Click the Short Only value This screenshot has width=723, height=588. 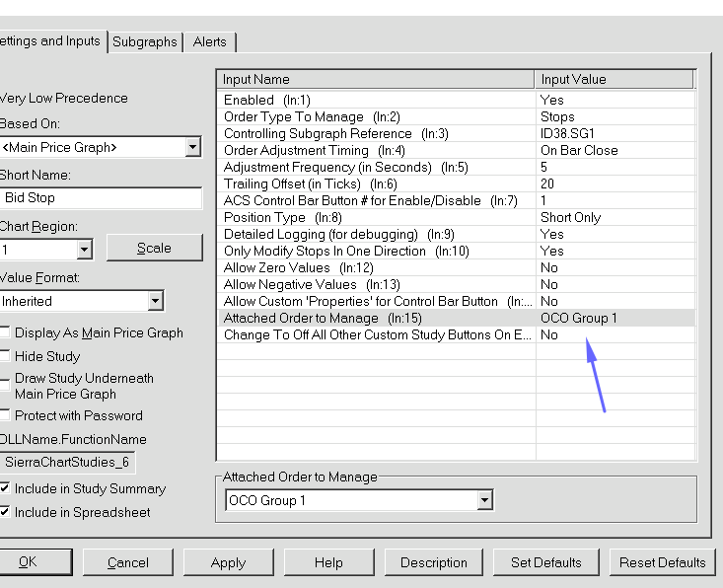coord(571,217)
